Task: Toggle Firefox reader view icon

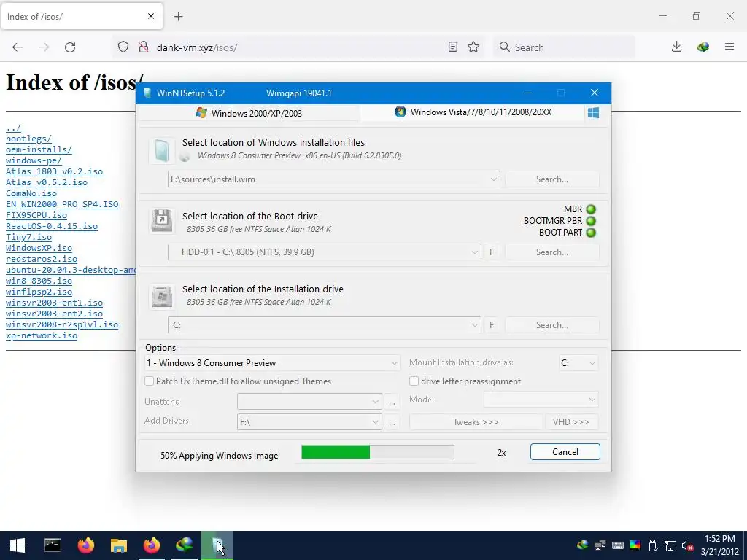Action: (x=453, y=47)
